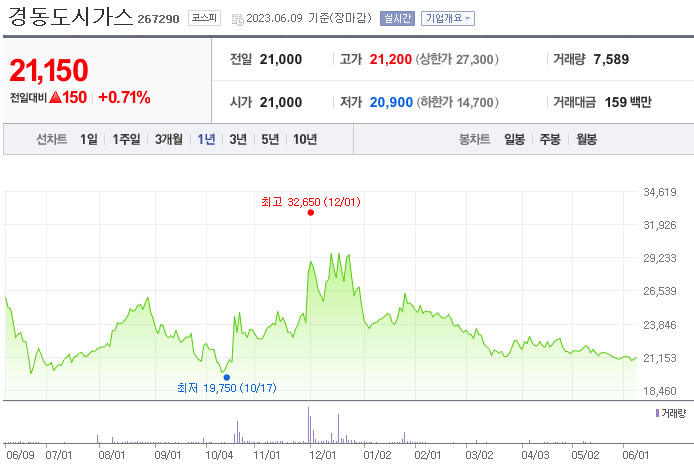This screenshot has width=694, height=475.
Task: Click the 전일 value 21,000
Action: pos(281,59)
